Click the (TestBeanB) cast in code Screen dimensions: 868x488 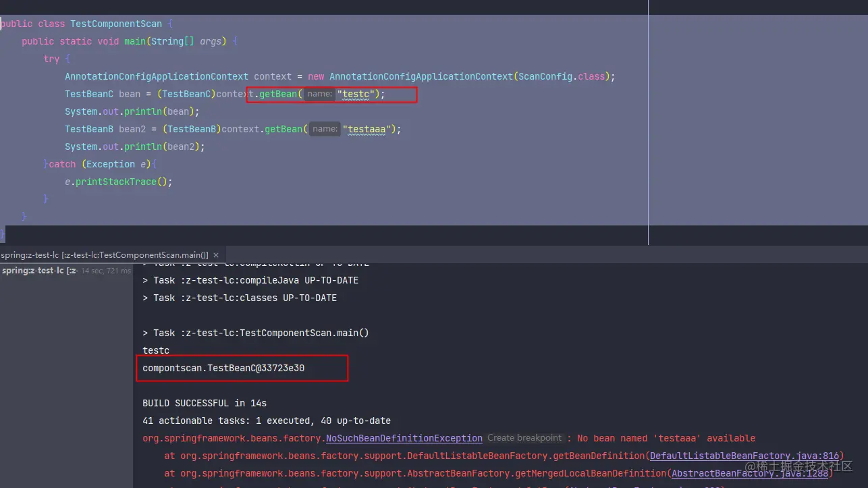click(192, 129)
